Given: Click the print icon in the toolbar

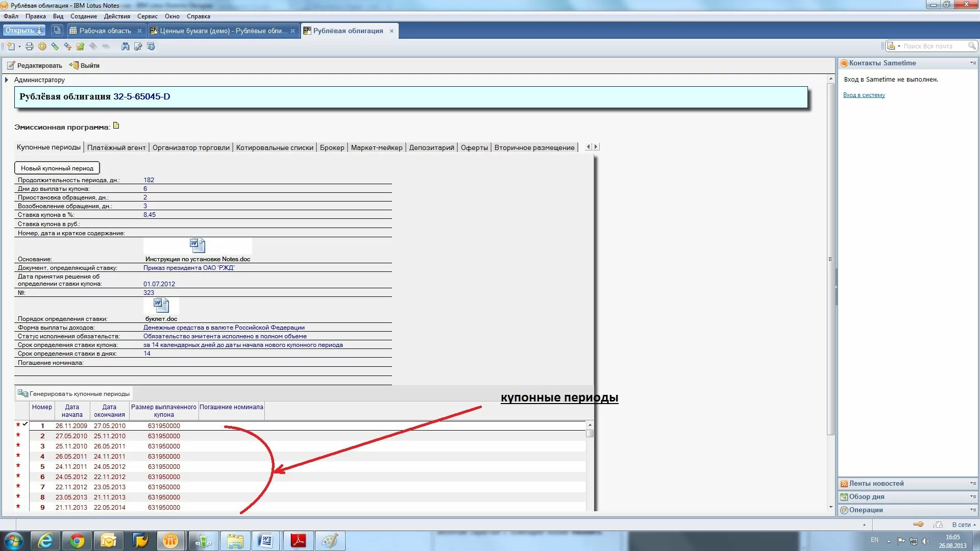Looking at the screenshot, I should (x=29, y=46).
